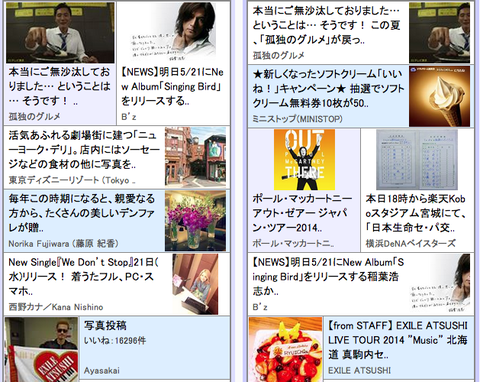
Task: Open left panel post 【NEWS】明日5/21にNew Album
Action: click(x=172, y=86)
